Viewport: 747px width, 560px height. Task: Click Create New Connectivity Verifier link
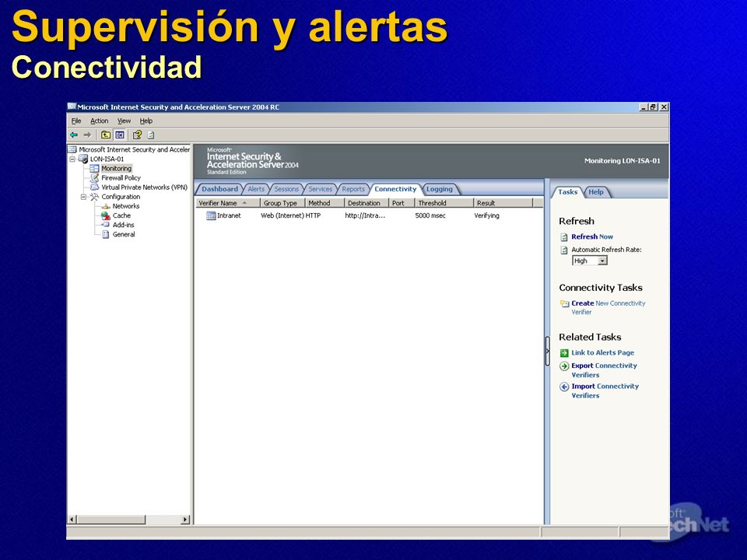coord(608,308)
